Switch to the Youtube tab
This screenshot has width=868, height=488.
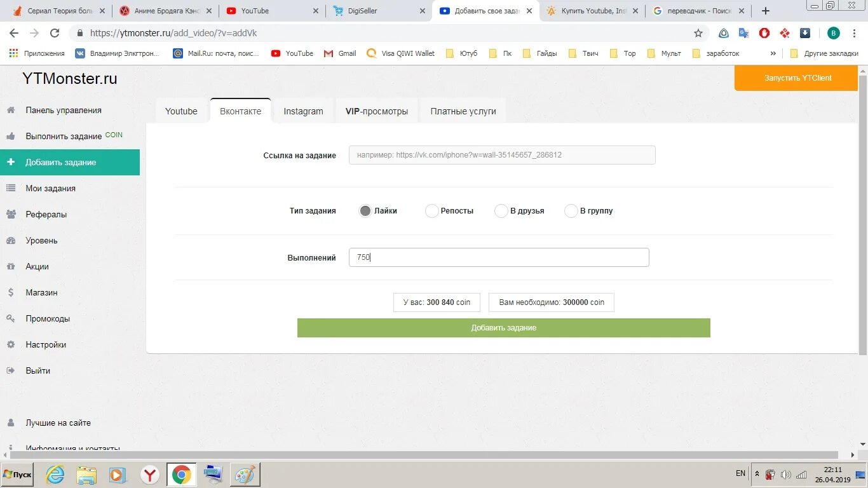point(181,111)
